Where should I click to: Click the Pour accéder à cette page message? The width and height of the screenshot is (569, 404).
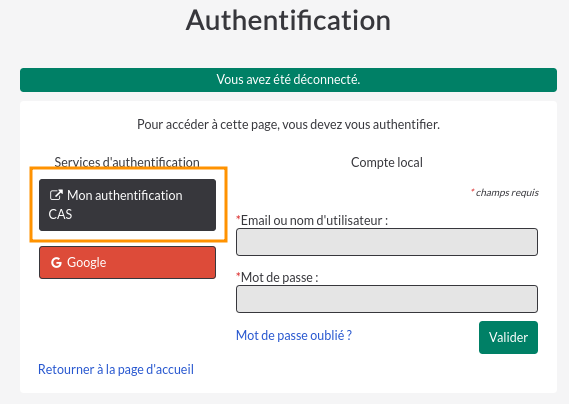coord(288,125)
